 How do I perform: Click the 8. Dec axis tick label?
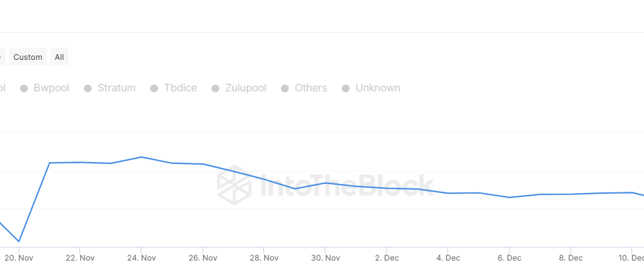571,258
